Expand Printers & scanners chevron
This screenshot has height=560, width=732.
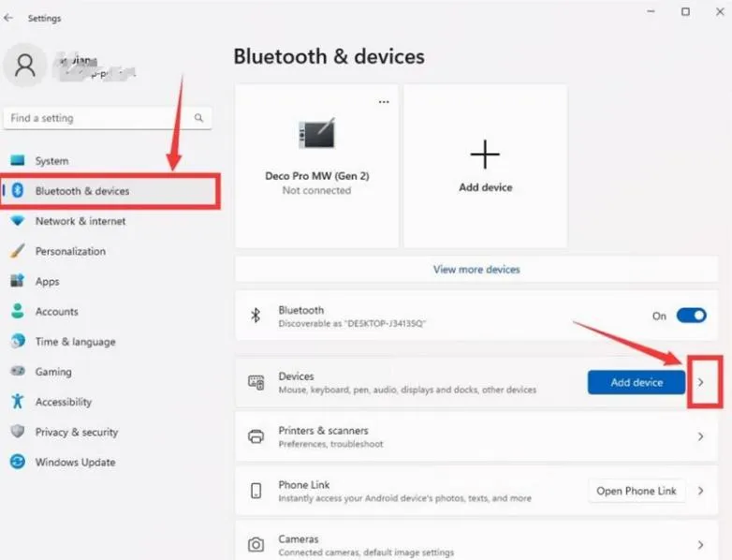point(701,436)
